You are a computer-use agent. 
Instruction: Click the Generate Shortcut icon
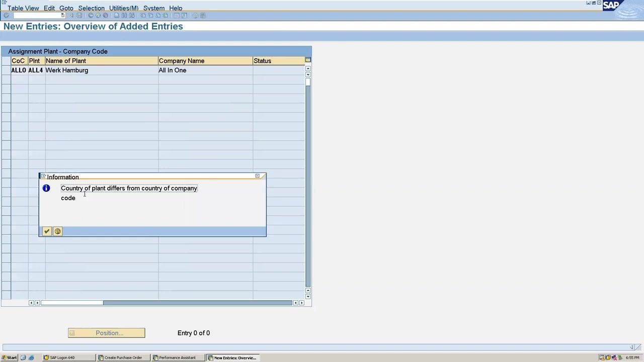(184, 16)
